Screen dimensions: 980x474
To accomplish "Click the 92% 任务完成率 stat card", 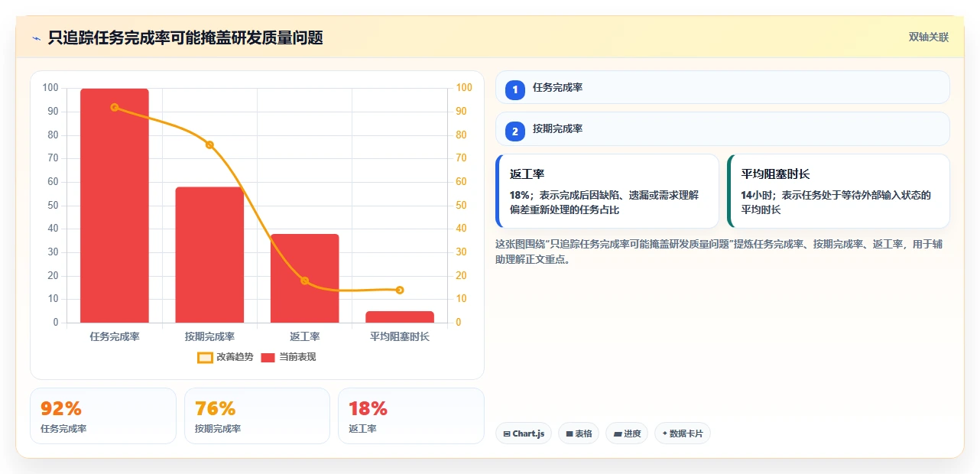I will tap(103, 416).
